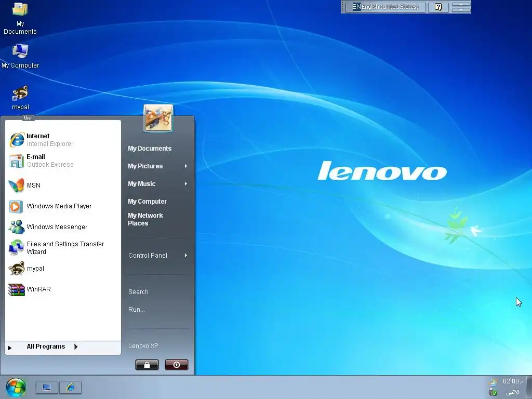Viewport: 532px width, 399px height.
Task: Start Files and Settings Transfer Wizard
Action: 63,248
